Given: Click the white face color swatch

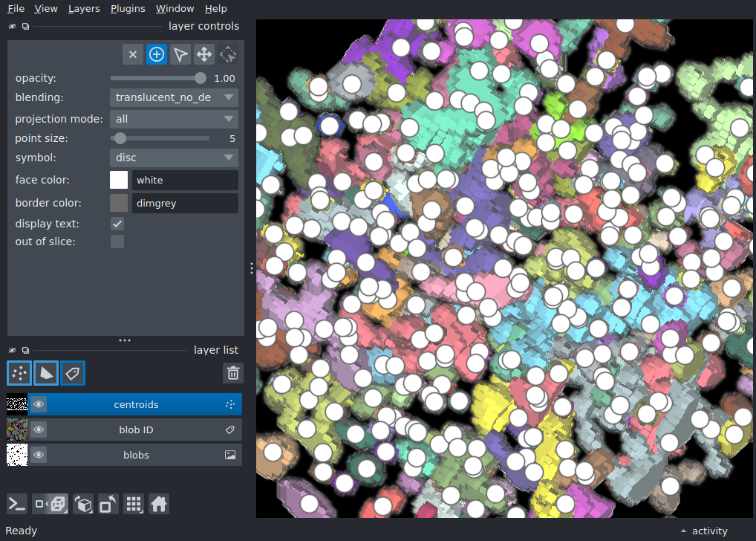Looking at the screenshot, I should tap(119, 180).
